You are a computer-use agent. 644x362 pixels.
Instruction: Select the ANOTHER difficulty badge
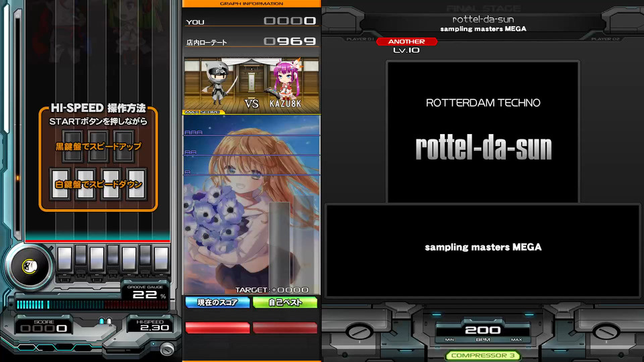407,42
